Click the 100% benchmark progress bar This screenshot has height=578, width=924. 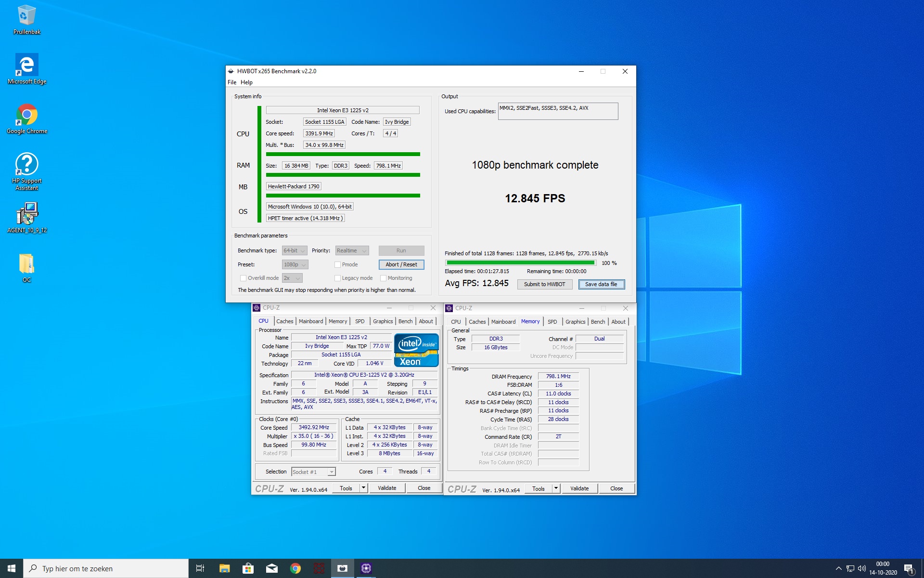coord(521,263)
